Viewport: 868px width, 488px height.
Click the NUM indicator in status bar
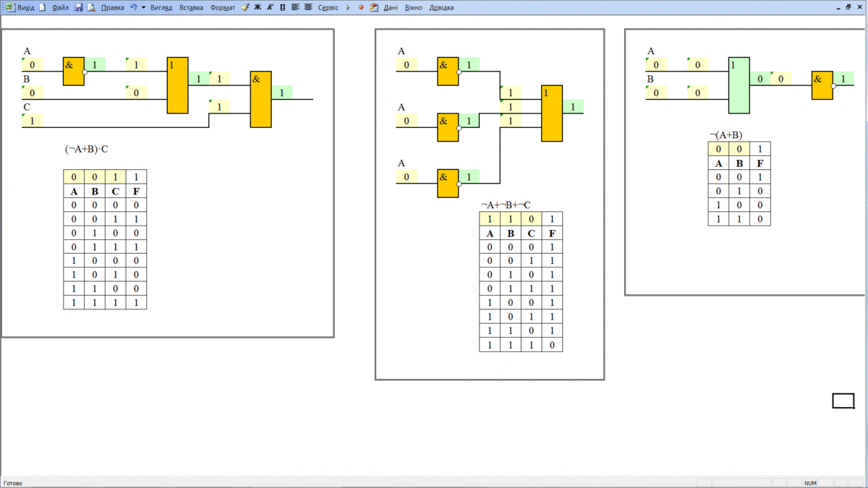click(x=810, y=483)
